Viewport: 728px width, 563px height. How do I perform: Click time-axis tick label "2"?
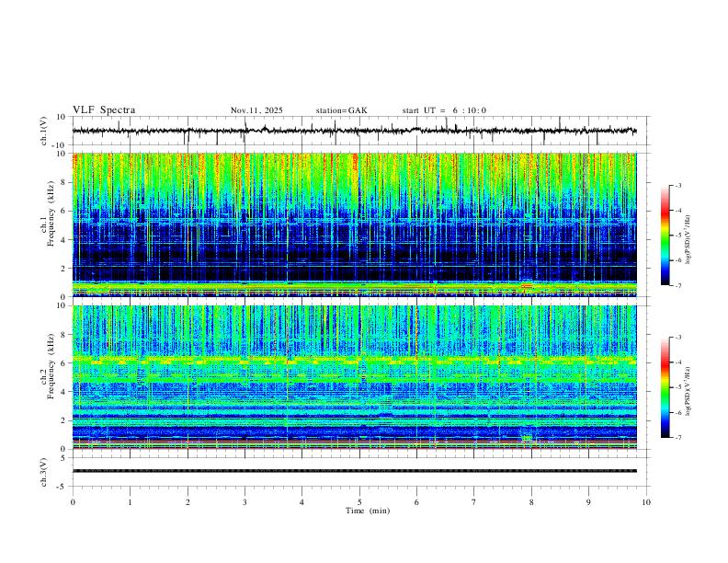pyautogui.click(x=188, y=502)
